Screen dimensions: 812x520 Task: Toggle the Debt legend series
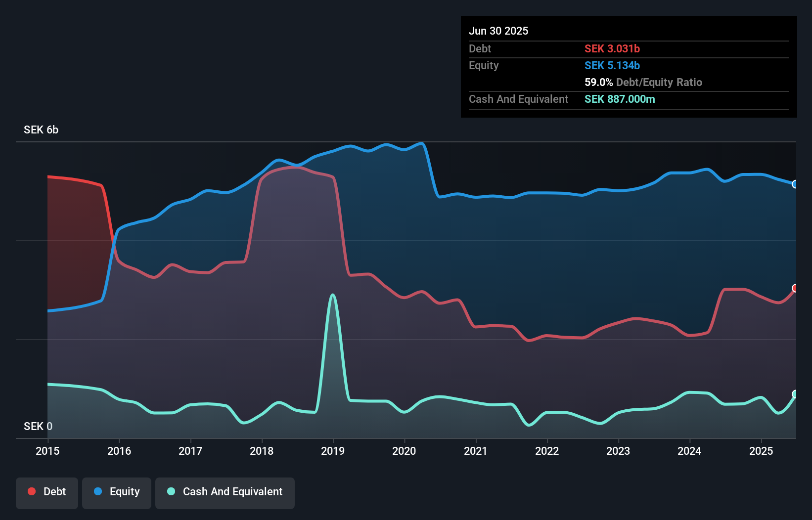pos(47,492)
